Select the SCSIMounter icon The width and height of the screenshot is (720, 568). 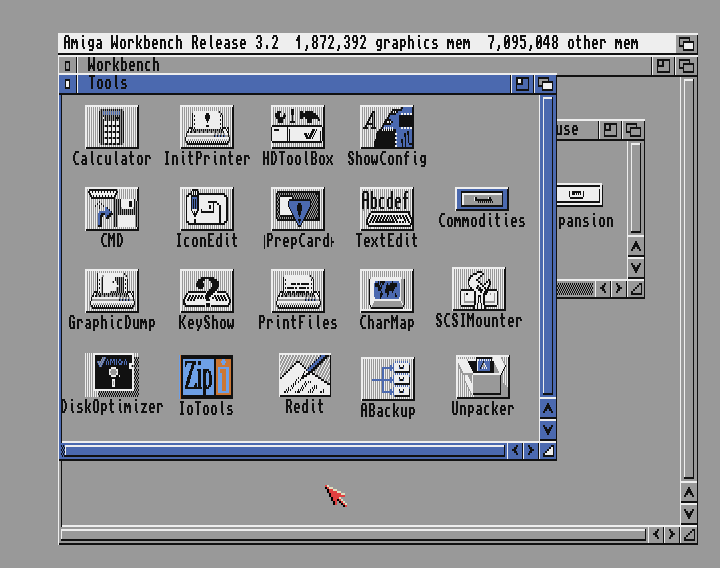(x=478, y=289)
